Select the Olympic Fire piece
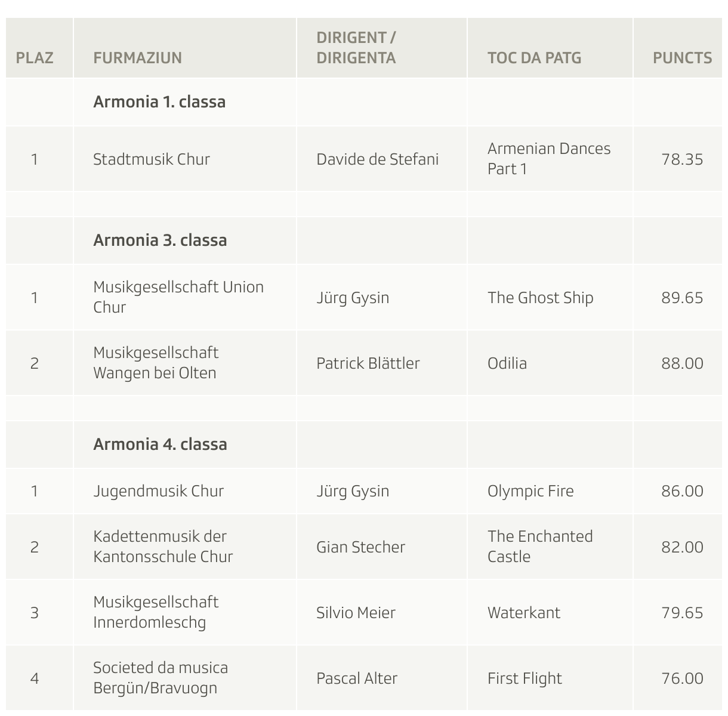 click(x=530, y=491)
